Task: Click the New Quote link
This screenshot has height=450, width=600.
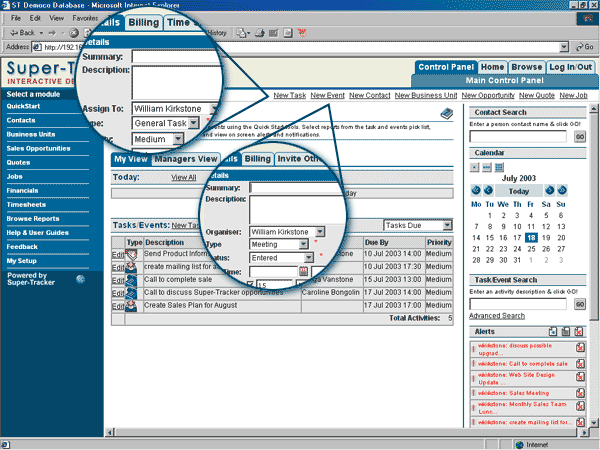Action: coord(537,95)
